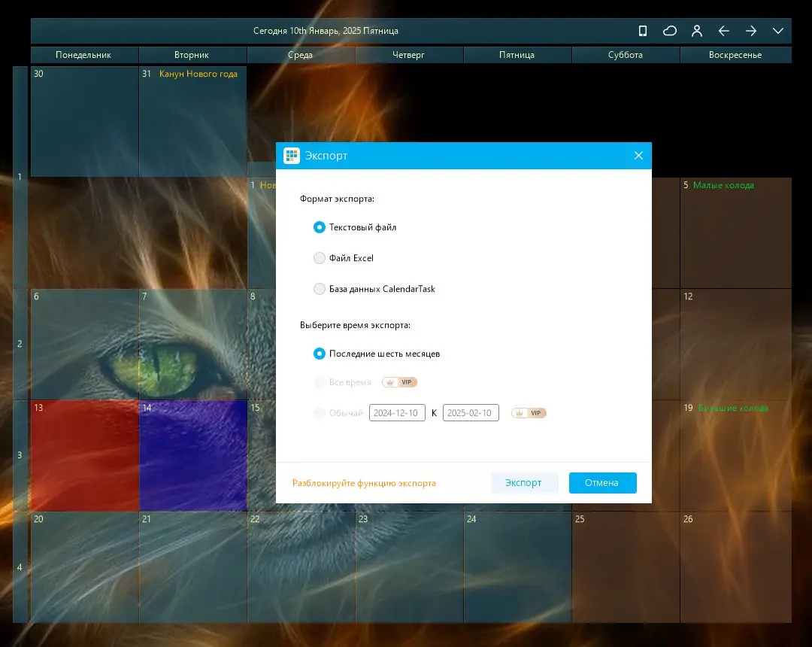Image resolution: width=812 pixels, height=647 pixels.
Task: Click the start date field 2024-12-10
Action: [x=397, y=413]
